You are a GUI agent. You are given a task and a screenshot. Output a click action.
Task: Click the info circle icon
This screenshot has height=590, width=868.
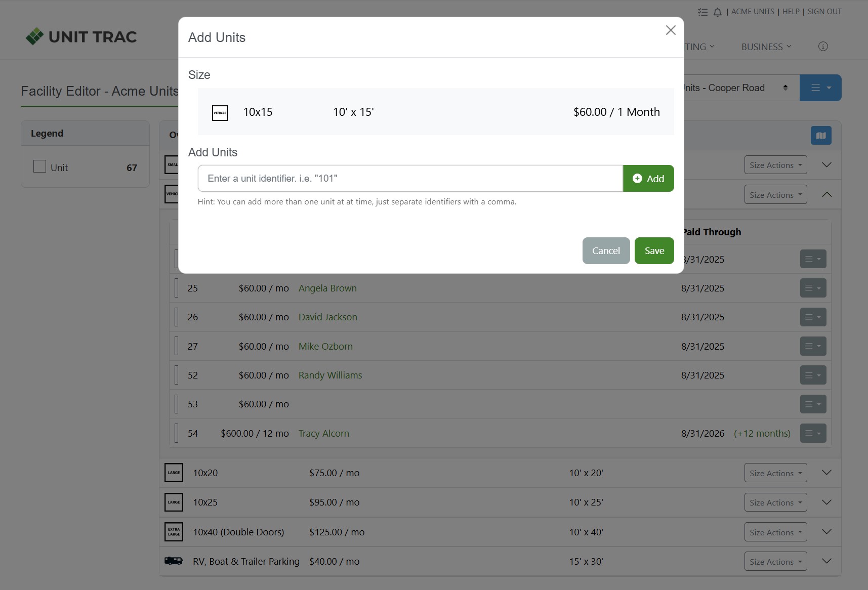pyautogui.click(x=823, y=47)
